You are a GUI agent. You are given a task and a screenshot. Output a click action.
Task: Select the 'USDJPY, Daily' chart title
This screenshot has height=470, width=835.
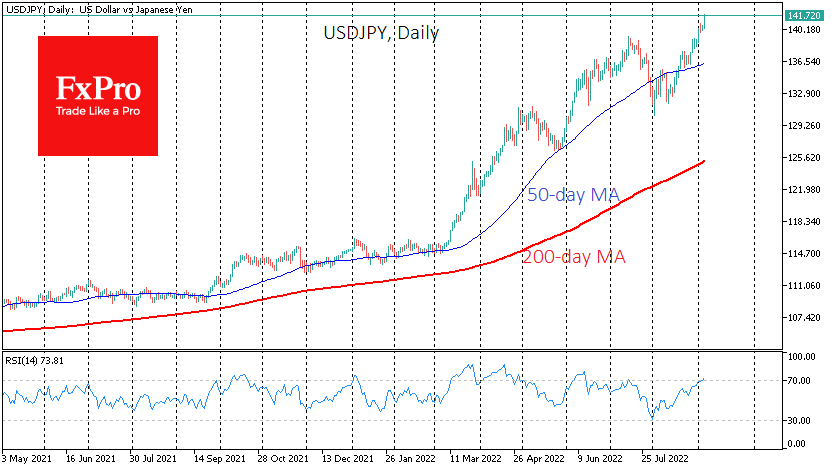click(381, 33)
